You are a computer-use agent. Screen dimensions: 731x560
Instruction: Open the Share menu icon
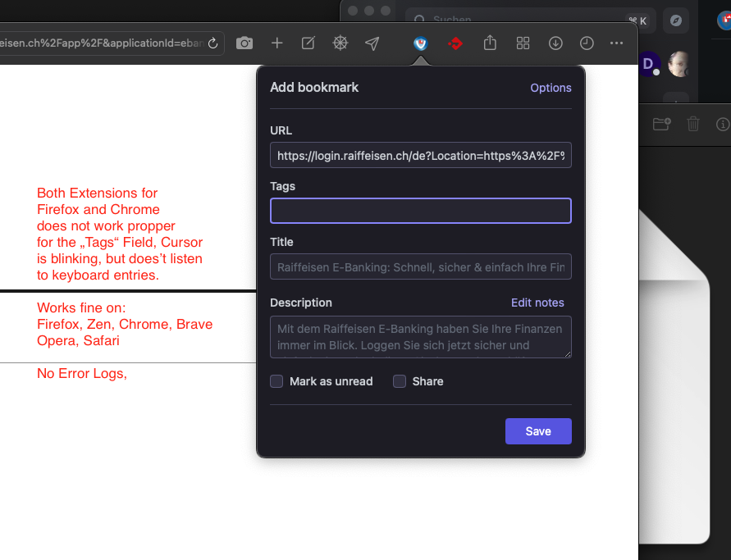[x=490, y=43]
